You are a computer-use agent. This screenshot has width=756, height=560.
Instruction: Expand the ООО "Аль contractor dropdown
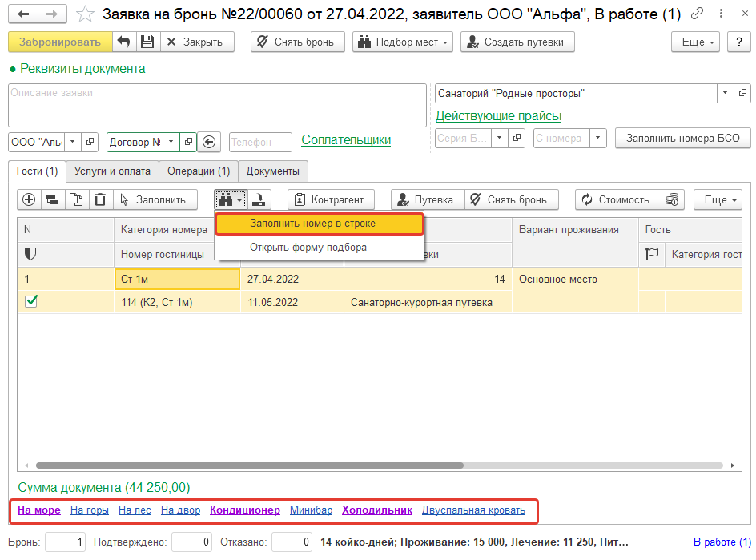coord(72,142)
